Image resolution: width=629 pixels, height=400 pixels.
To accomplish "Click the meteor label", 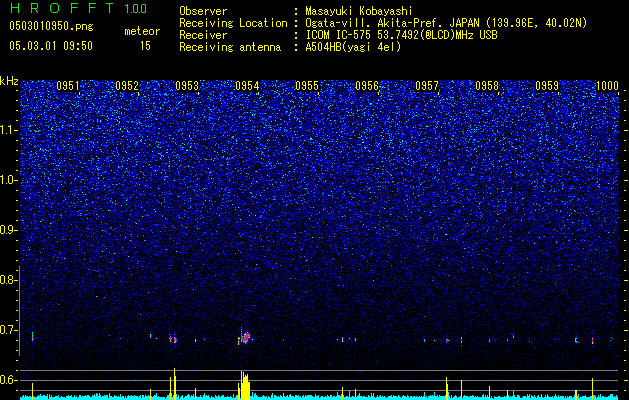I will (142, 31).
